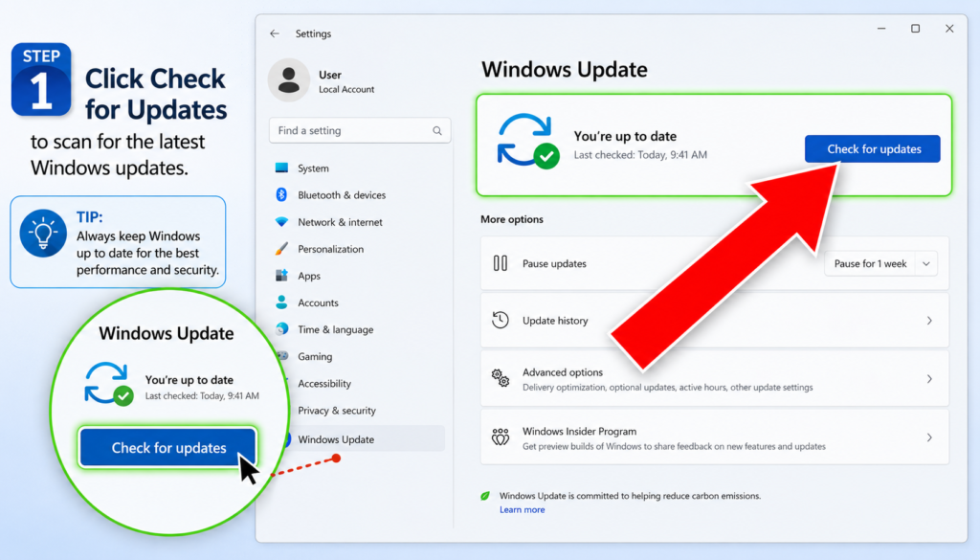980x560 pixels.
Task: Click the search magnifier icon
Action: (x=436, y=130)
